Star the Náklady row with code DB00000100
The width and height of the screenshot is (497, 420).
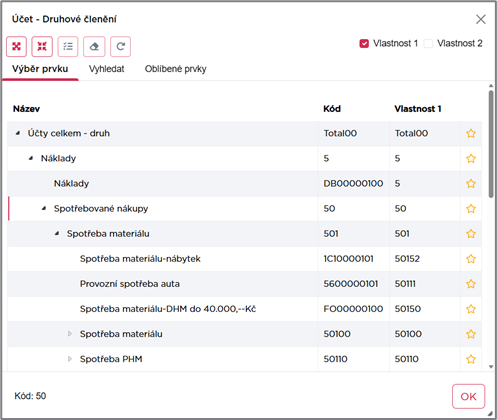pos(471,184)
